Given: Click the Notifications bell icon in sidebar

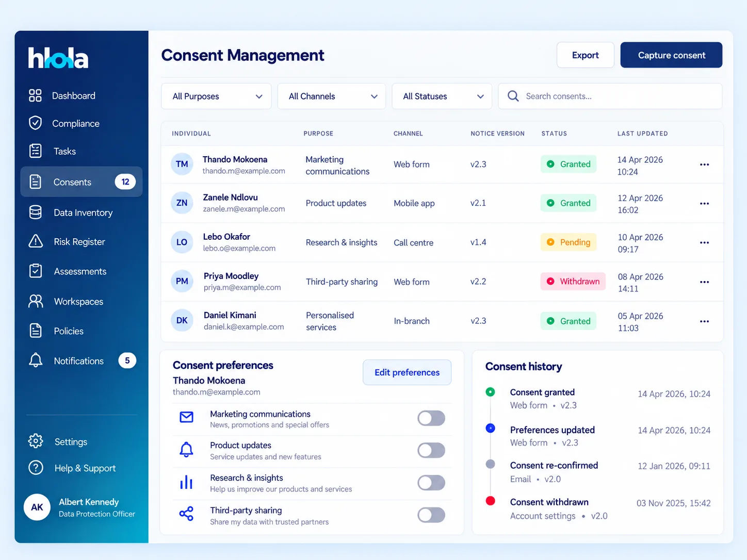Looking at the screenshot, I should (36, 360).
